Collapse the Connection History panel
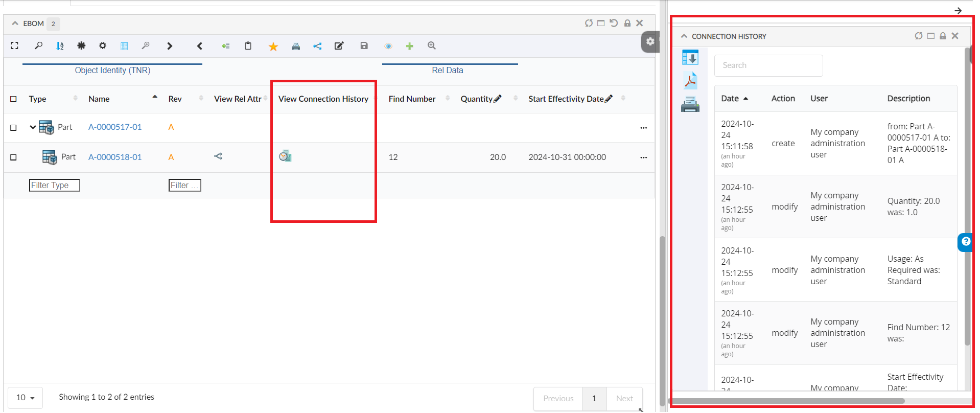The height and width of the screenshot is (413, 980). coord(684,36)
